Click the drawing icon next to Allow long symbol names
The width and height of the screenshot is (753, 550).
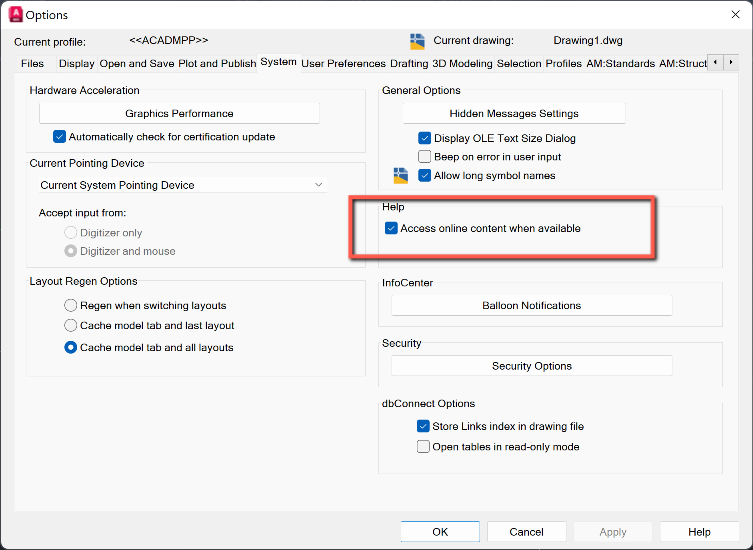401,176
